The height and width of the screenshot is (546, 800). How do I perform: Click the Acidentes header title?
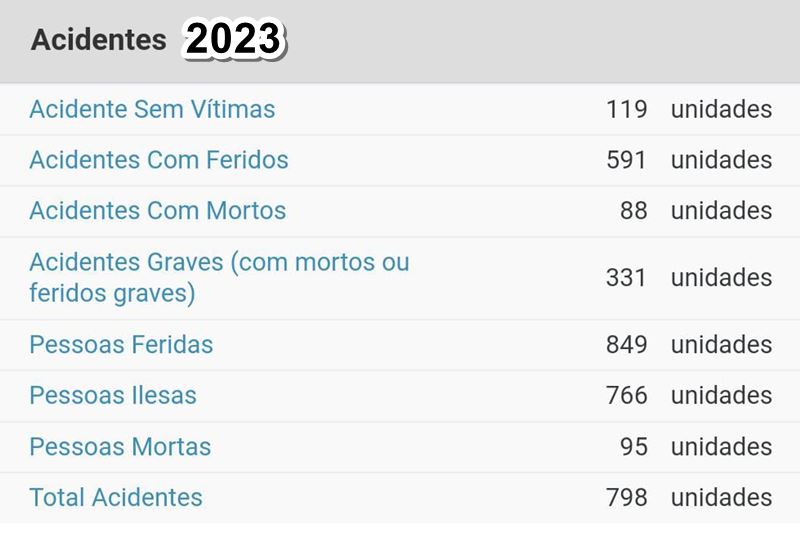click(x=98, y=40)
